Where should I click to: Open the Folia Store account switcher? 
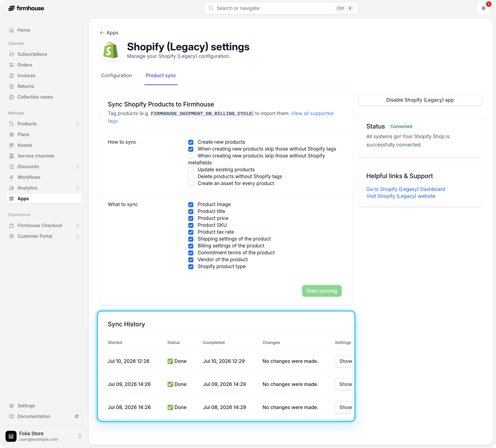coord(44,436)
